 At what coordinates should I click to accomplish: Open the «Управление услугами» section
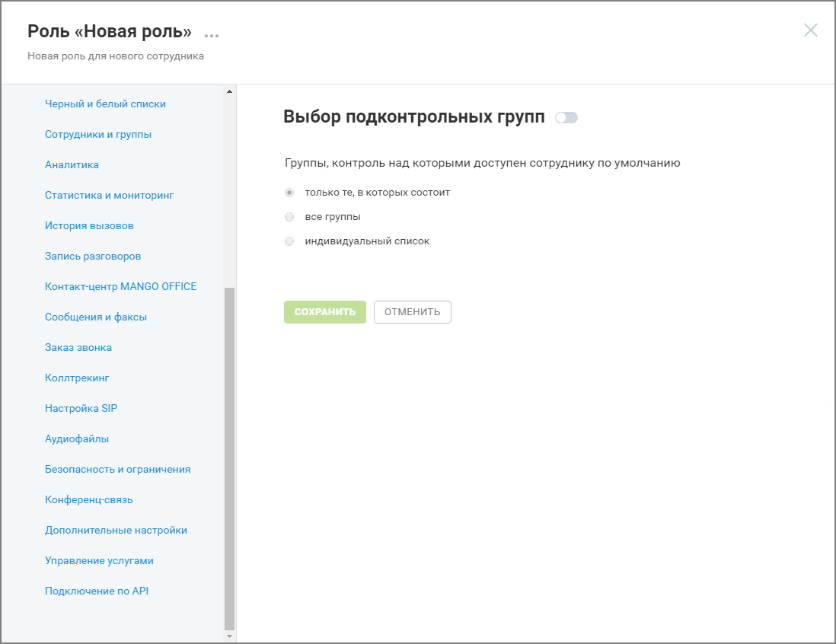point(99,560)
